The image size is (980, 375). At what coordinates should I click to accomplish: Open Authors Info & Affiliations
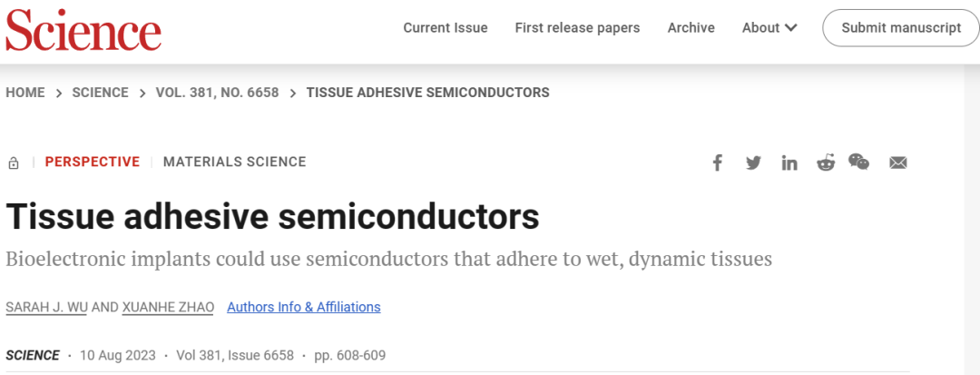(304, 308)
